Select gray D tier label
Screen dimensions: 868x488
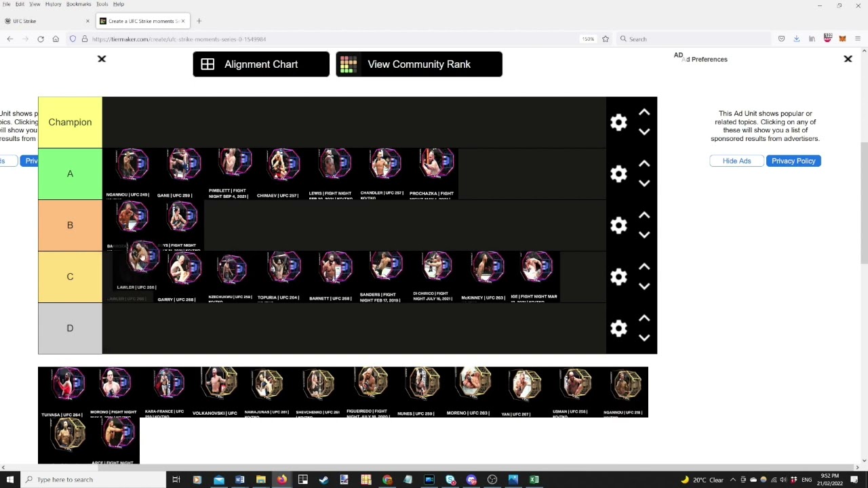[70, 329]
